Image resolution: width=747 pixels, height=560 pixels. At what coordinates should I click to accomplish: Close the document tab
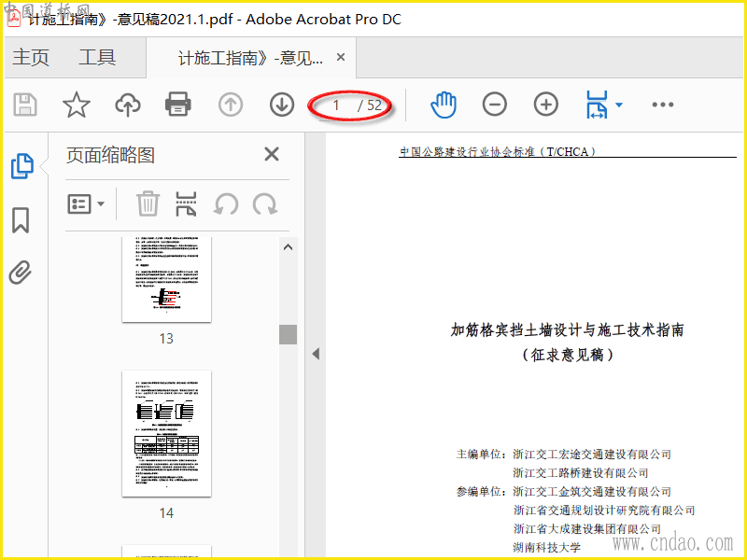coord(341,57)
